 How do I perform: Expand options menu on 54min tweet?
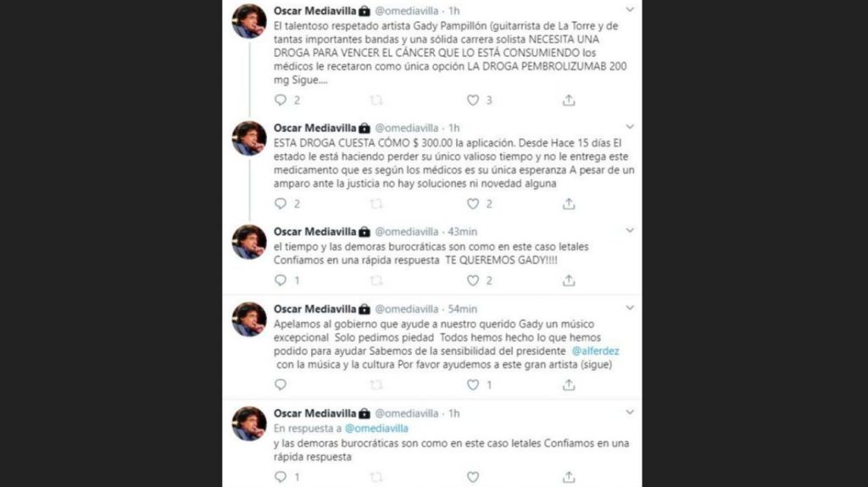pyautogui.click(x=630, y=308)
